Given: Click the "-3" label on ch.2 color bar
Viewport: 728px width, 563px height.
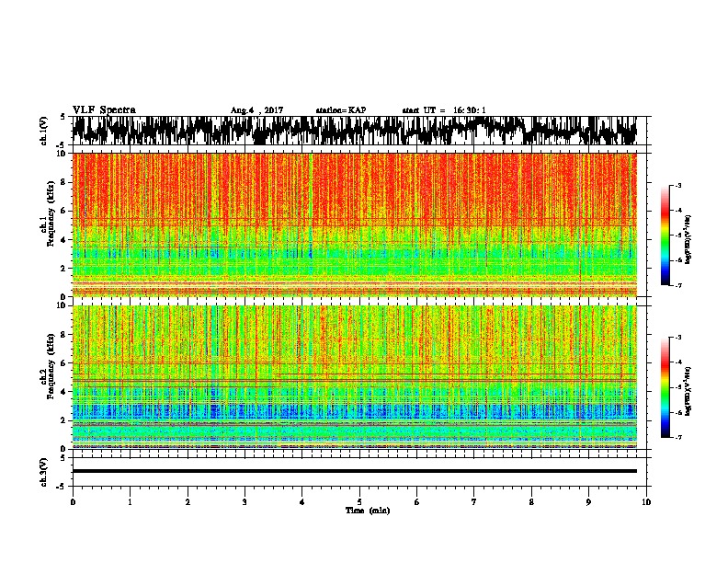Looking at the screenshot, I should pos(678,338).
